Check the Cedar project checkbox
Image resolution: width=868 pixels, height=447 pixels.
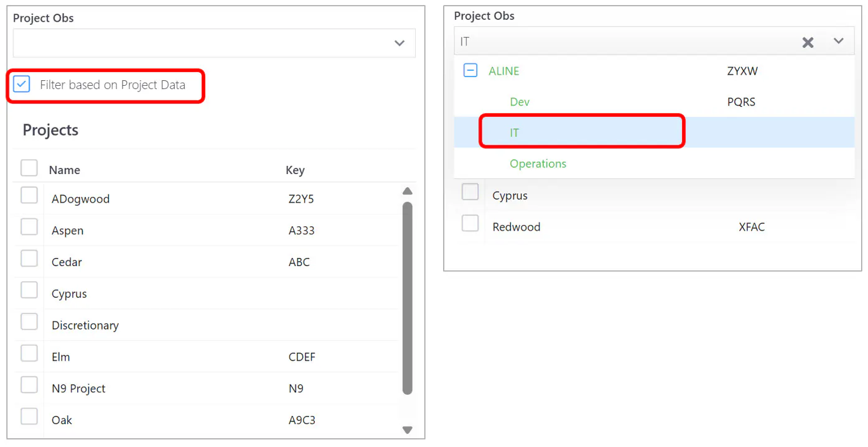click(29, 259)
